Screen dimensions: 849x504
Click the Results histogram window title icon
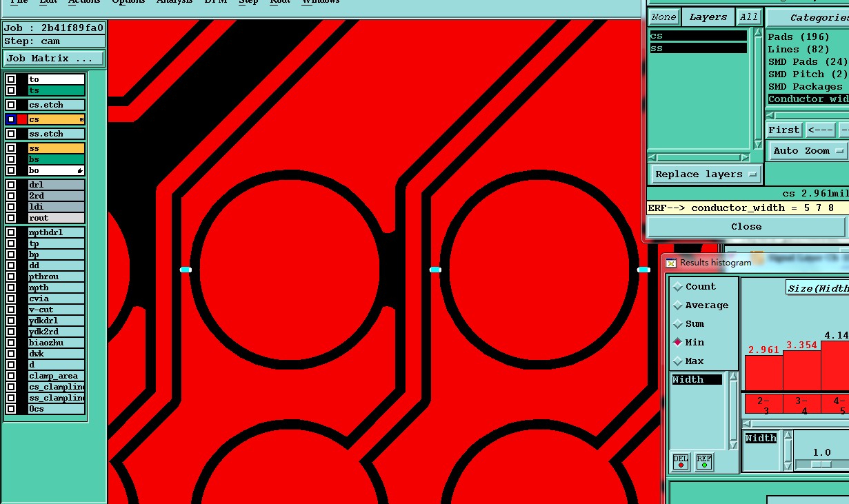tap(671, 263)
